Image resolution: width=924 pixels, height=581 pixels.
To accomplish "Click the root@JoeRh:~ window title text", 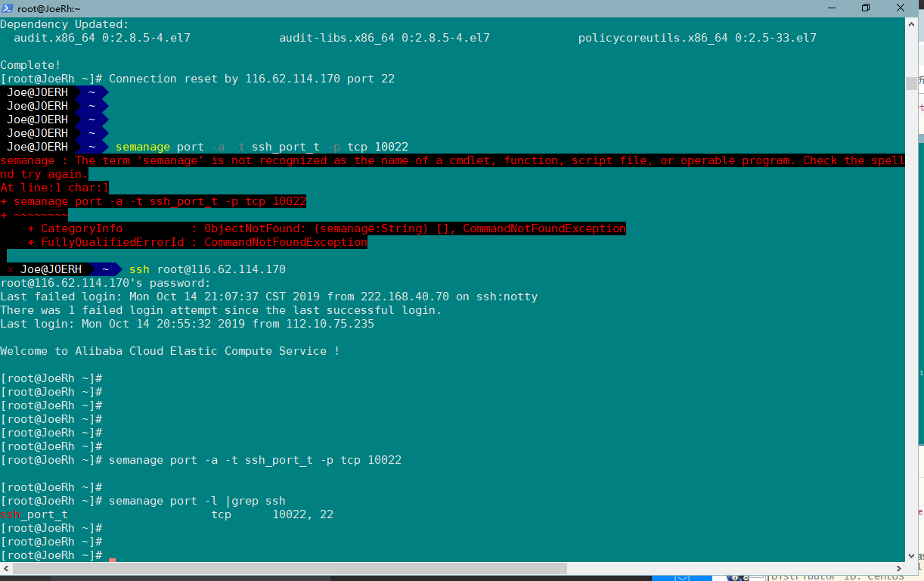I will 48,8.
